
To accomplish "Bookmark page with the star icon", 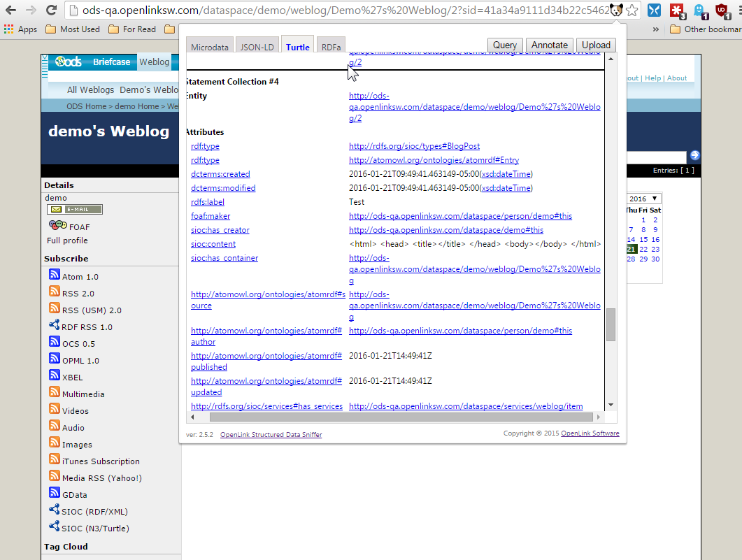I will tap(632, 10).
